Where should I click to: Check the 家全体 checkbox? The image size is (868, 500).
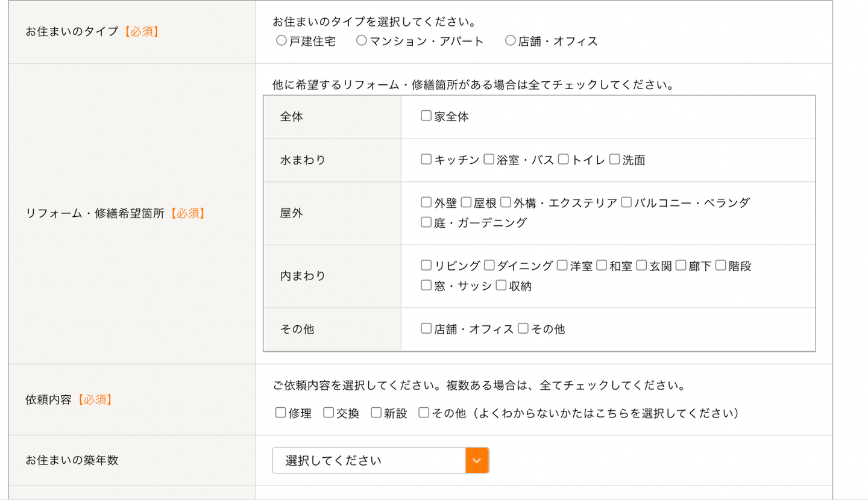pos(426,116)
